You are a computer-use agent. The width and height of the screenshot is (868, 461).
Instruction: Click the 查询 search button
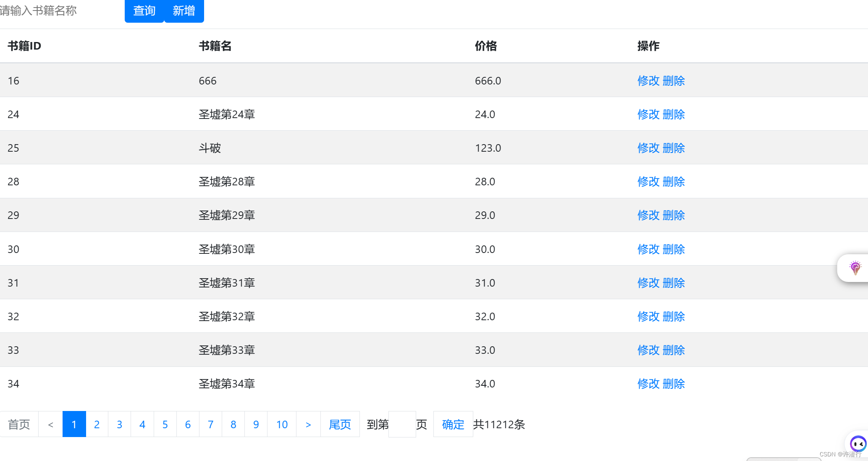[x=144, y=11]
